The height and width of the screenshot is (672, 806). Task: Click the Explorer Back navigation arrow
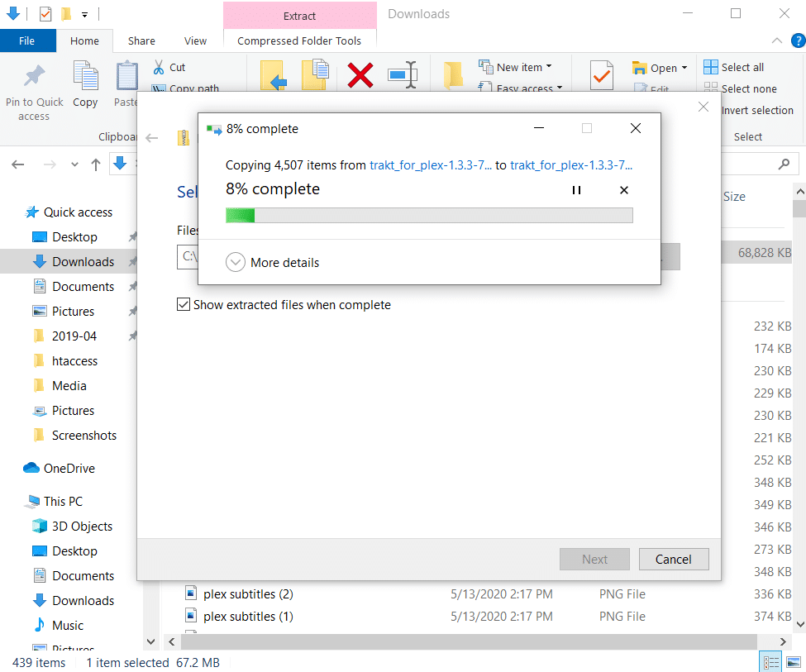point(18,164)
